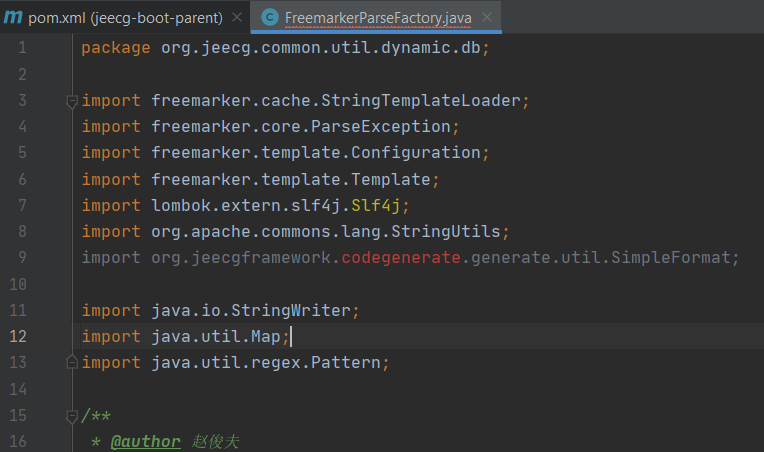764x452 pixels.
Task: Collapse the Javadoc comment at line 15
Action: point(72,416)
